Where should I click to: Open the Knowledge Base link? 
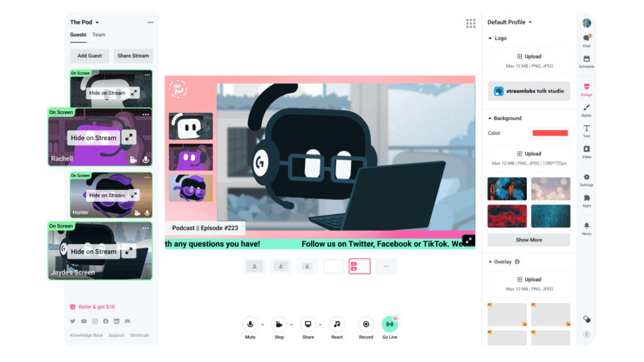pos(87,336)
